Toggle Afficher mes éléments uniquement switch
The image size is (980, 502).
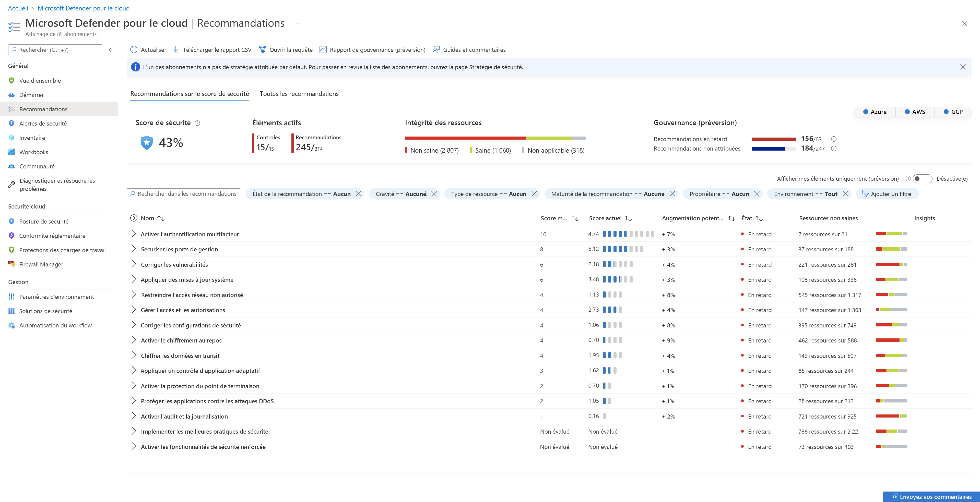coord(922,179)
